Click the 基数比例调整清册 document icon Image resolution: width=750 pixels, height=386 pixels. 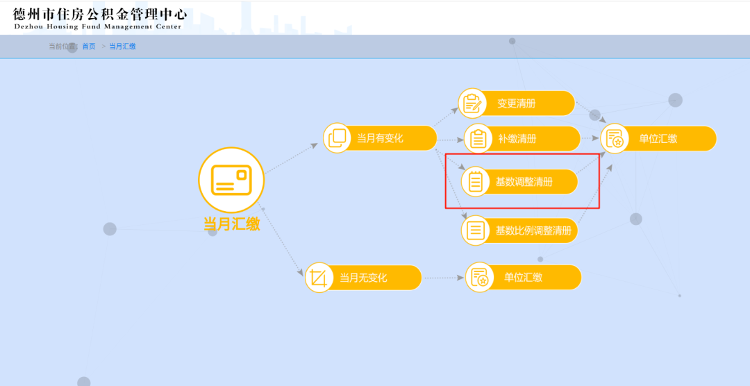(x=475, y=231)
